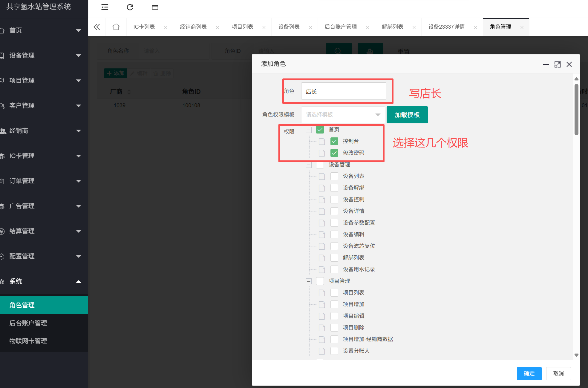Click the file icon beside 设备列表 permission
Viewport: 588px width, 388px height.
[322, 176]
